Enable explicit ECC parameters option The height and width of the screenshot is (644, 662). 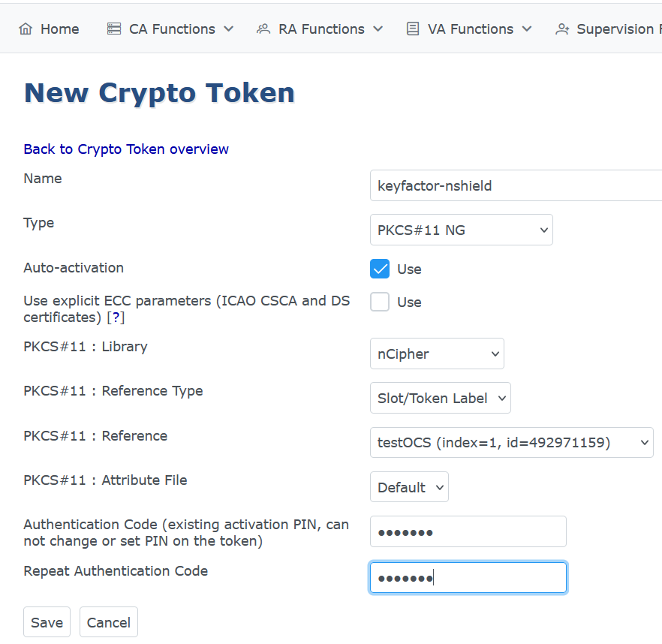click(x=380, y=302)
